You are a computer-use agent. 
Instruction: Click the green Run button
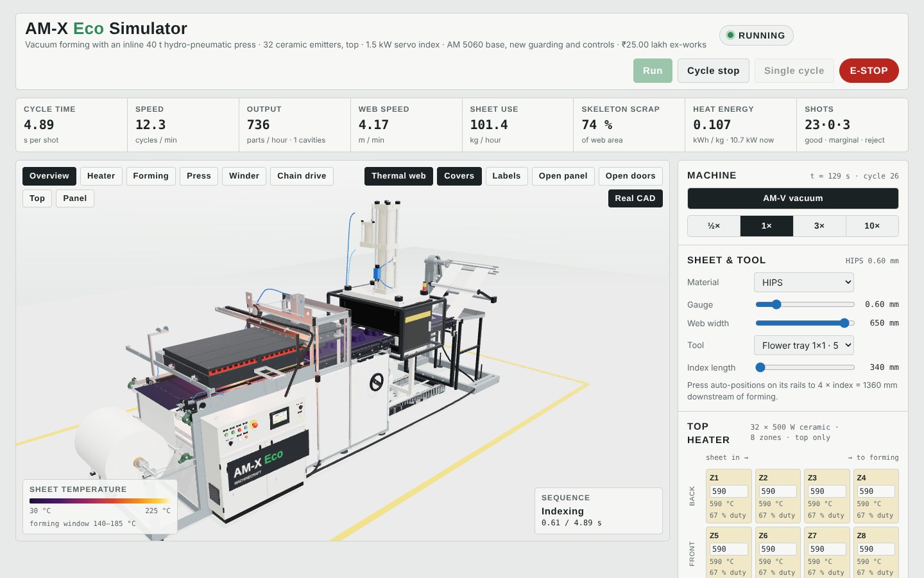(x=653, y=71)
